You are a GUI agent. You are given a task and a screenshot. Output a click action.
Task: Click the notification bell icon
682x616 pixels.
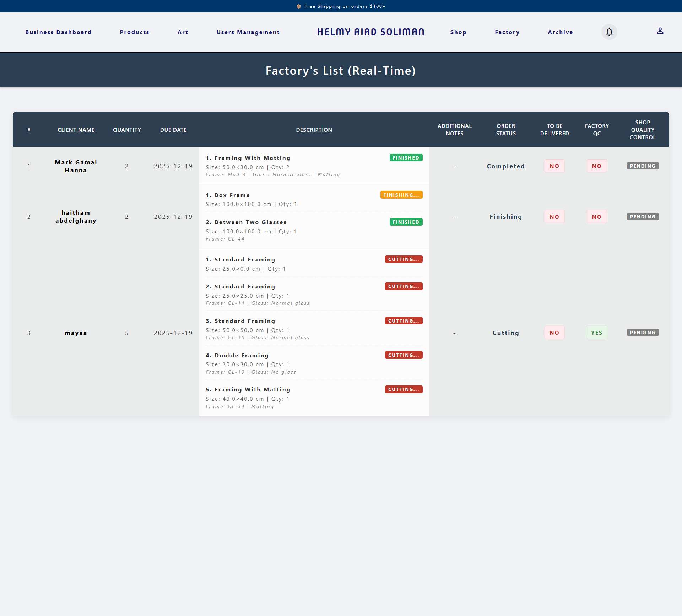[x=609, y=32]
